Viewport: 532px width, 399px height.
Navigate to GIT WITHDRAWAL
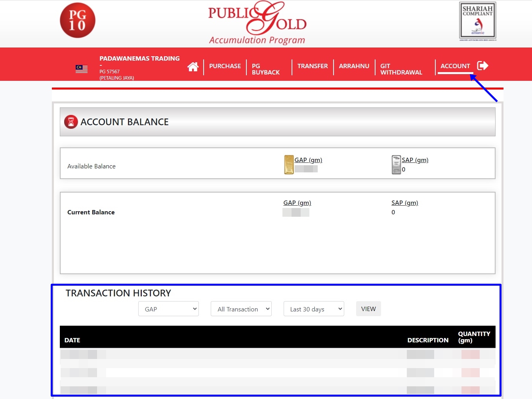point(401,69)
